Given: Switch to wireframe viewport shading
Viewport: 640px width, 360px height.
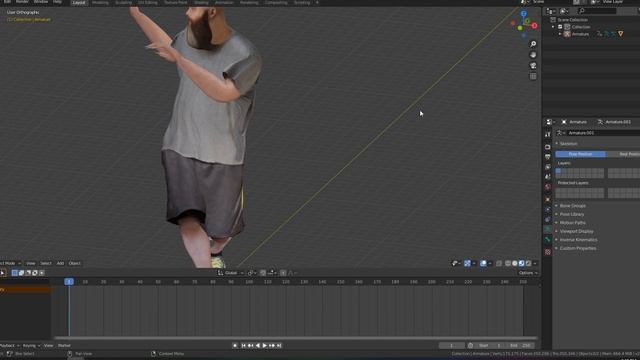Looking at the screenshot, I should point(508,264).
